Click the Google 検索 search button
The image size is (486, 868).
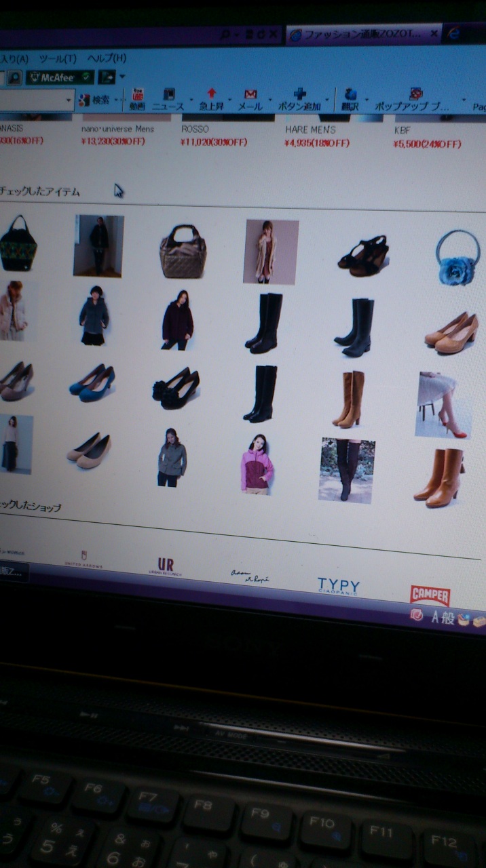click(94, 100)
